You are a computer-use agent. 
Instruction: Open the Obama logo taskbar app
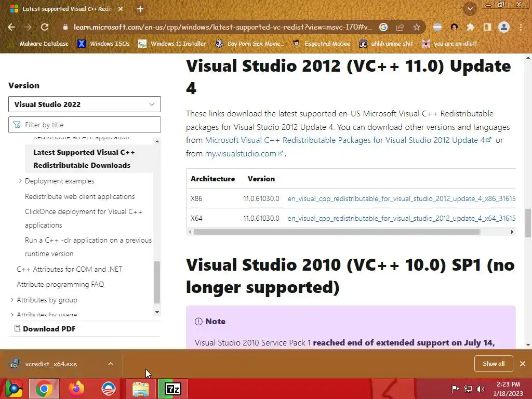(x=109, y=389)
